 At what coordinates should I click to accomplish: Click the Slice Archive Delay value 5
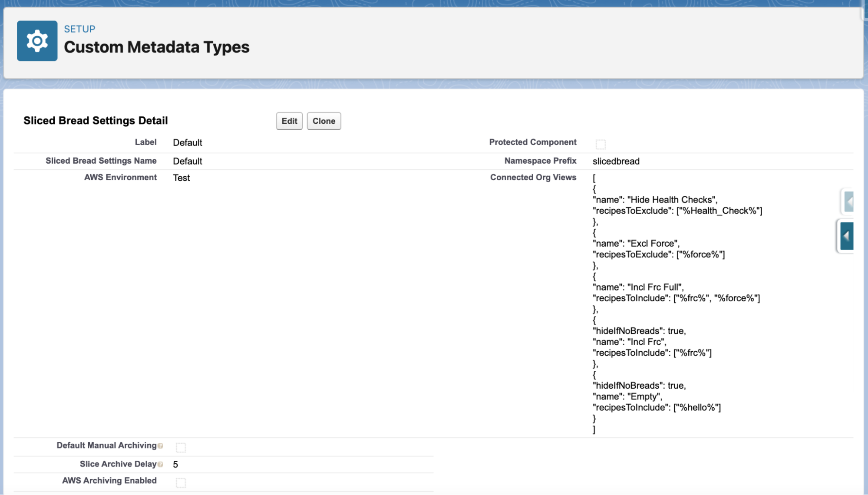pos(175,465)
